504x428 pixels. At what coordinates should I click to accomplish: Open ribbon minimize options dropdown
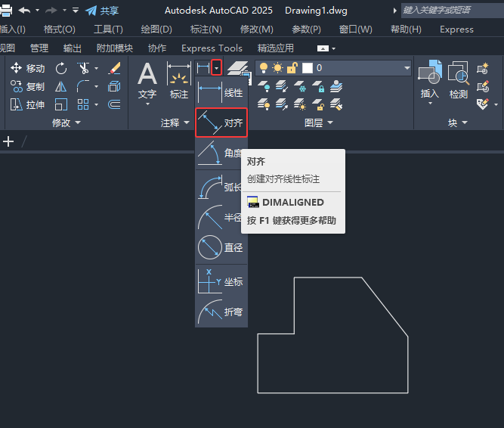click(x=334, y=48)
